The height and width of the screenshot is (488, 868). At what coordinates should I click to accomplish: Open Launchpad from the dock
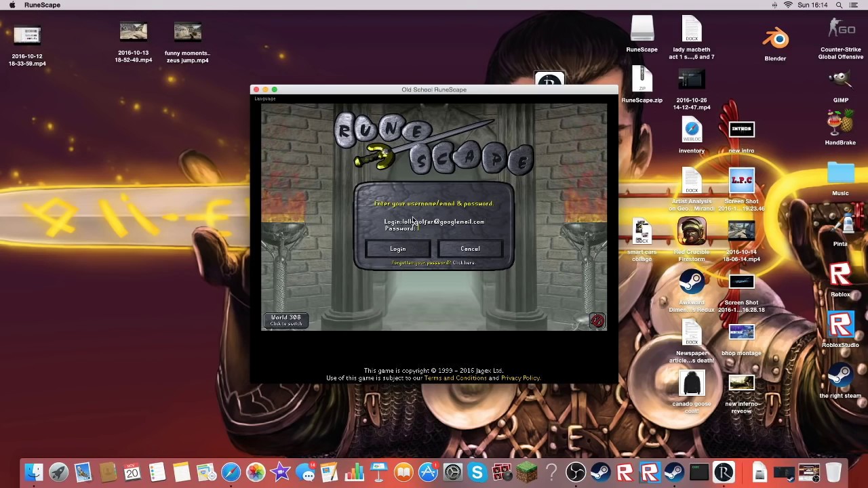pos(58,472)
